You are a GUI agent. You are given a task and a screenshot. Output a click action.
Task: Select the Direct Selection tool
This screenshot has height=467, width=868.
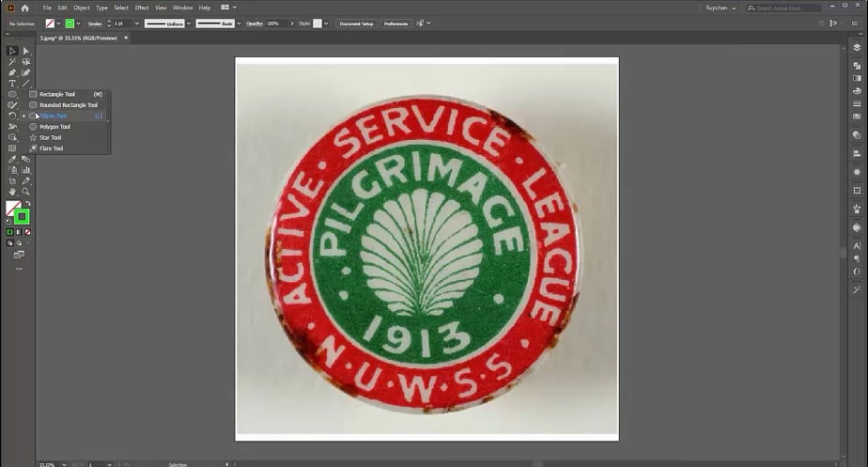[x=25, y=51]
